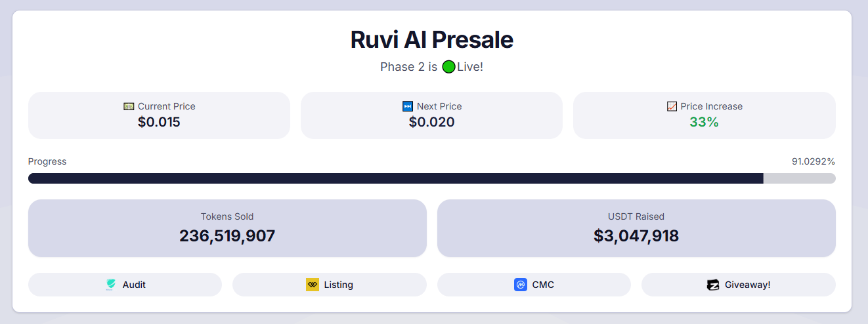Click the Tokens Sold card
The height and width of the screenshot is (324, 868).
click(x=227, y=228)
